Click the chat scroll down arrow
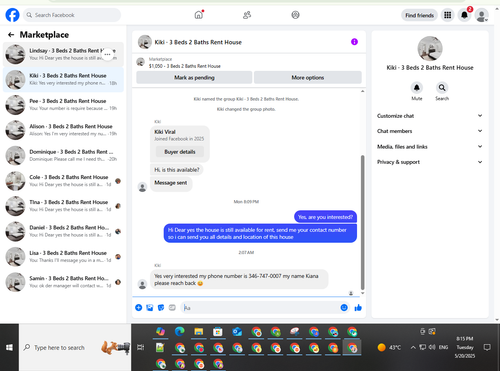This screenshot has width=500, height=371. click(x=363, y=293)
